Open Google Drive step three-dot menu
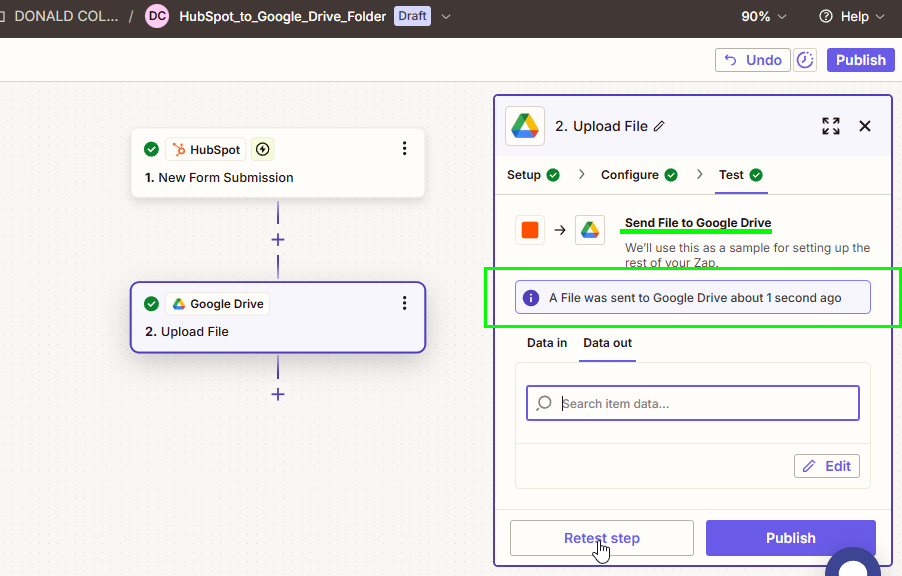Viewport: 902px width, 576px height. click(404, 303)
